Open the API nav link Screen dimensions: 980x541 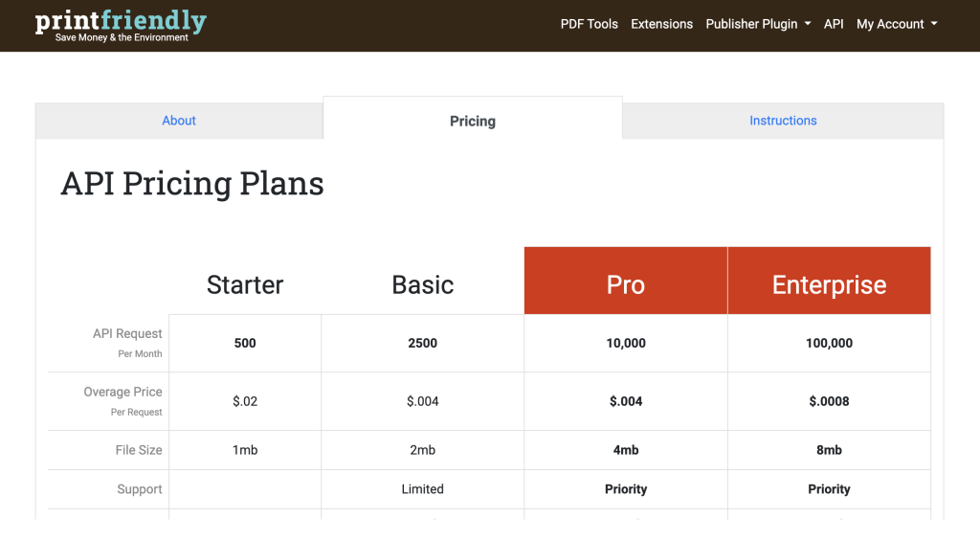[x=834, y=24]
